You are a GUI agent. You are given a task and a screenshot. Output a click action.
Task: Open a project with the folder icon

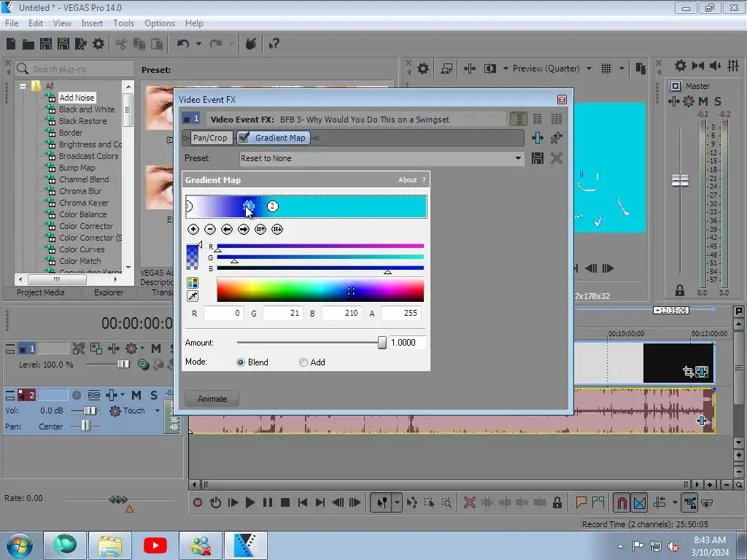(x=28, y=44)
